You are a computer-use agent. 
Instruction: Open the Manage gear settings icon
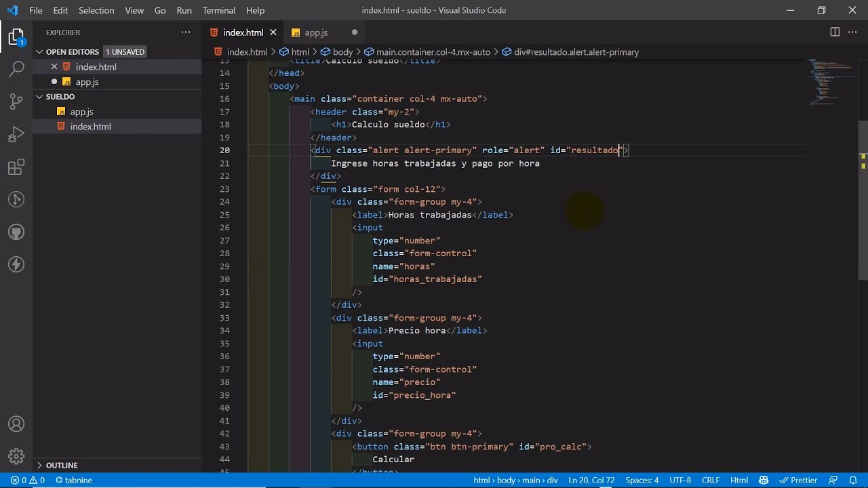(x=16, y=456)
